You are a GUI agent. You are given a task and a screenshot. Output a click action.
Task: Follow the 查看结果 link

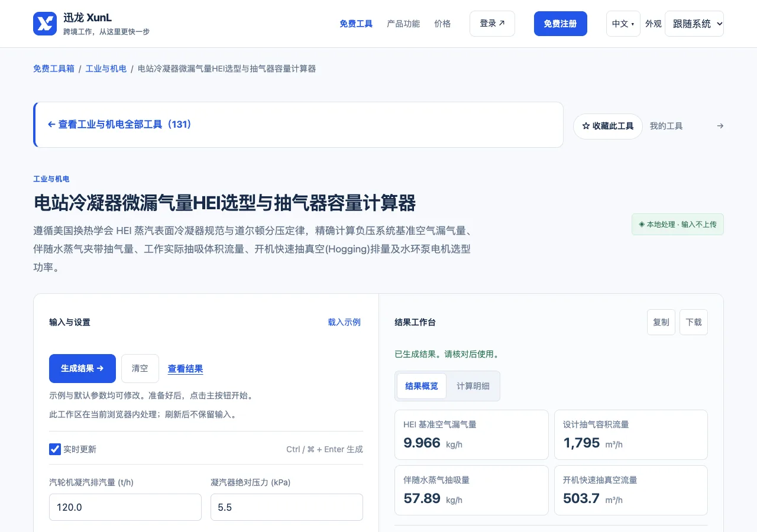pyautogui.click(x=186, y=369)
